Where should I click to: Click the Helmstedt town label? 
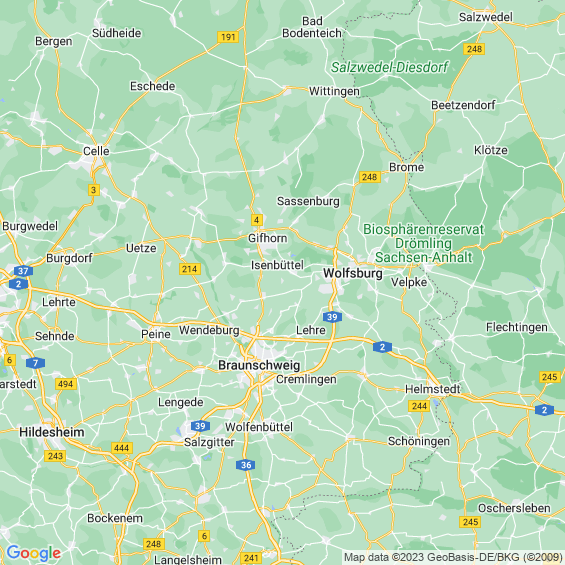[x=433, y=389]
